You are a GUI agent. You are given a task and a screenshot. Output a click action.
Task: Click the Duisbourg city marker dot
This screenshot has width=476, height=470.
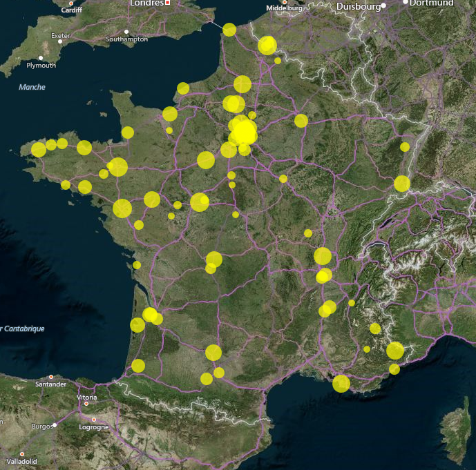pyautogui.click(x=383, y=6)
